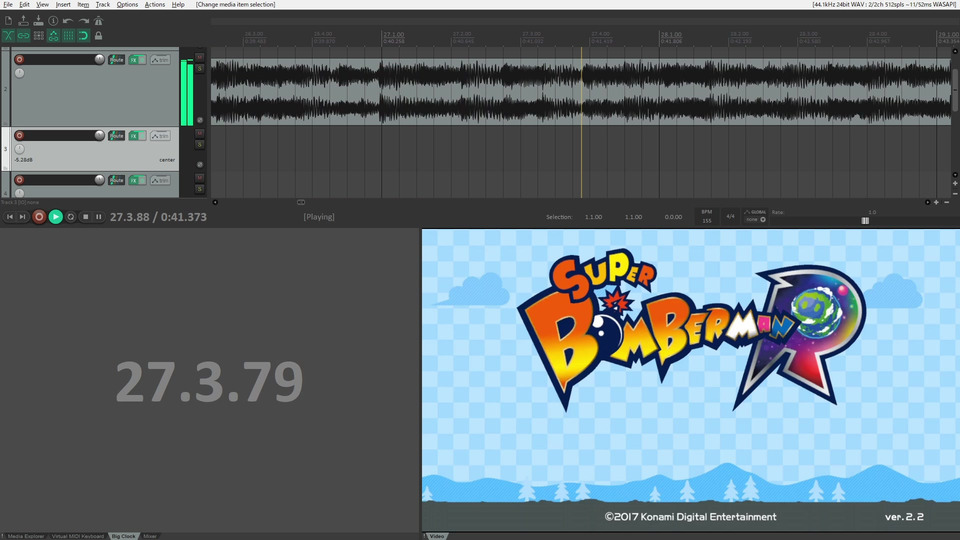Open Project settings info icon

(x=53, y=21)
